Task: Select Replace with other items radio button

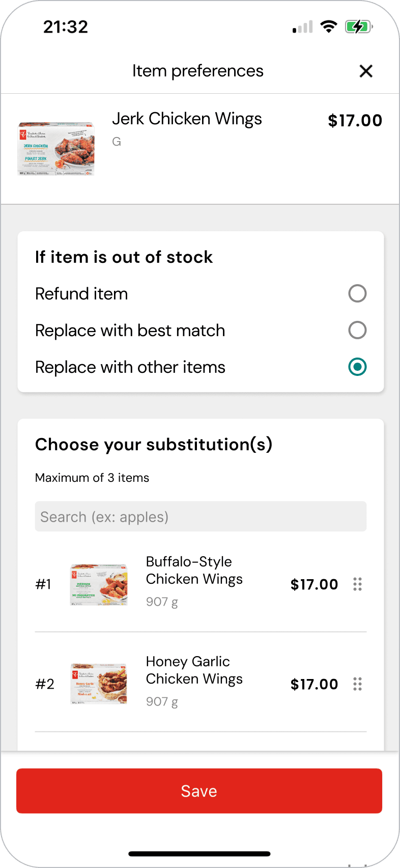Action: click(x=357, y=367)
